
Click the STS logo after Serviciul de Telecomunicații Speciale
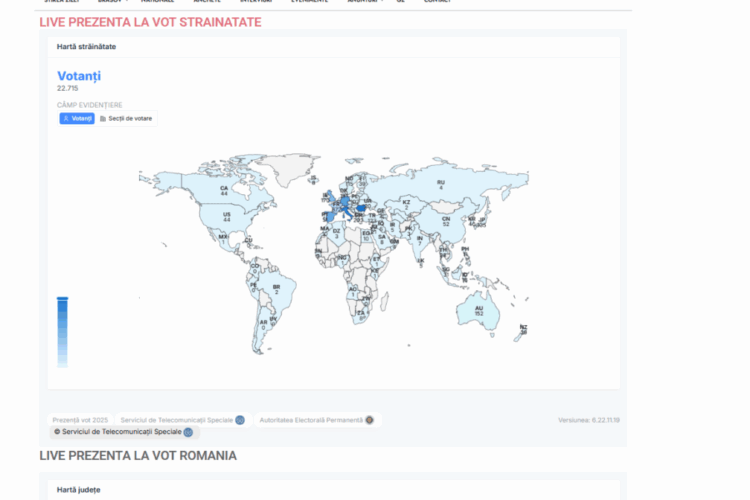tap(240, 420)
